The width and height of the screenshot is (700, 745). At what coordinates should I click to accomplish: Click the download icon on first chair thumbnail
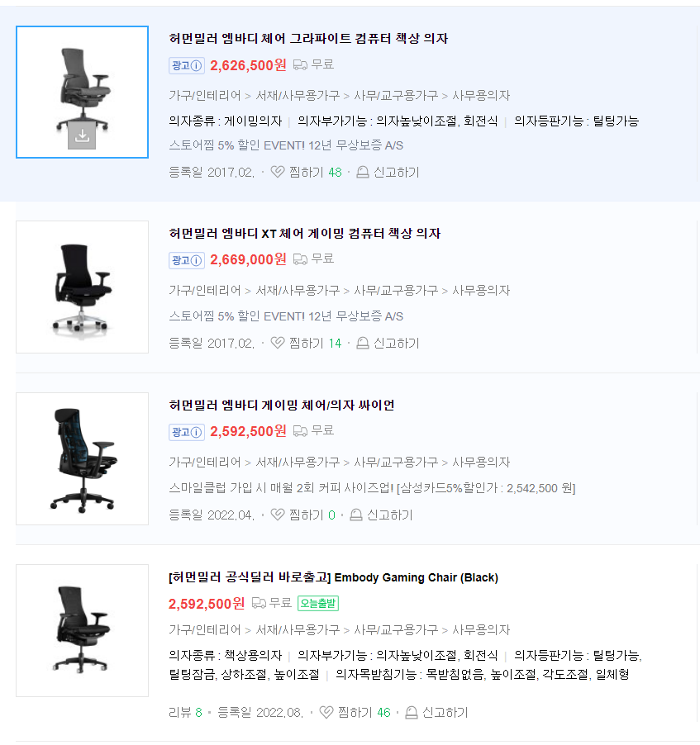pos(82,135)
